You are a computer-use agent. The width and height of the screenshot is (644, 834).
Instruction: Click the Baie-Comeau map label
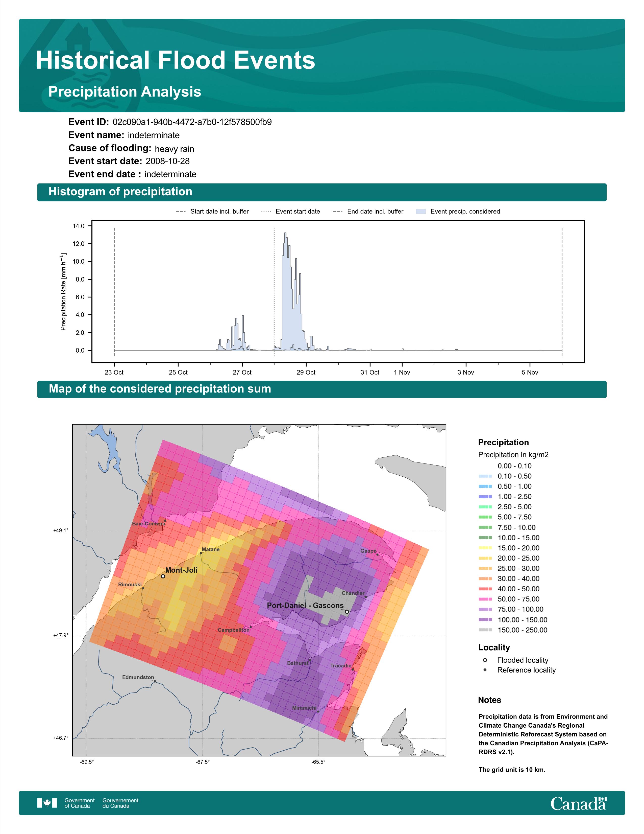point(149,524)
